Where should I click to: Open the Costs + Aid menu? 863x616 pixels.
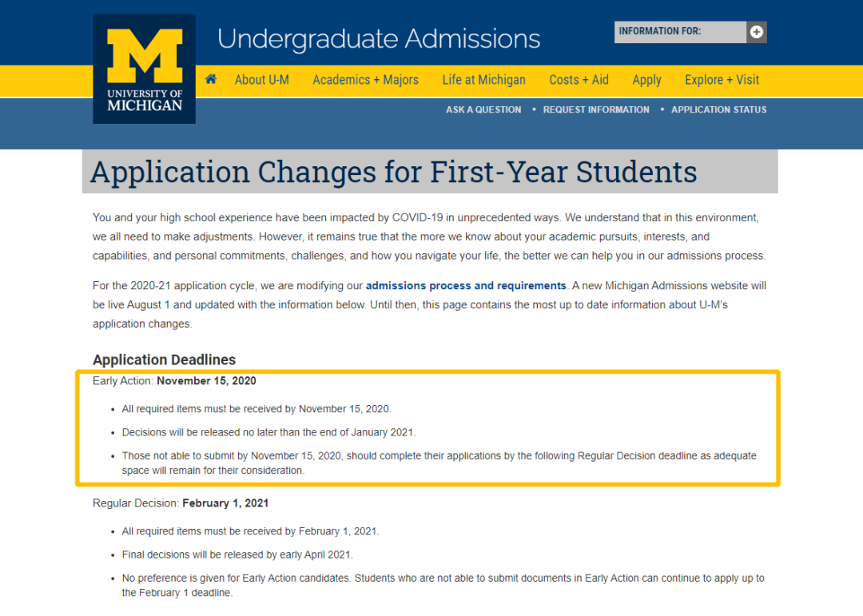pyautogui.click(x=579, y=80)
